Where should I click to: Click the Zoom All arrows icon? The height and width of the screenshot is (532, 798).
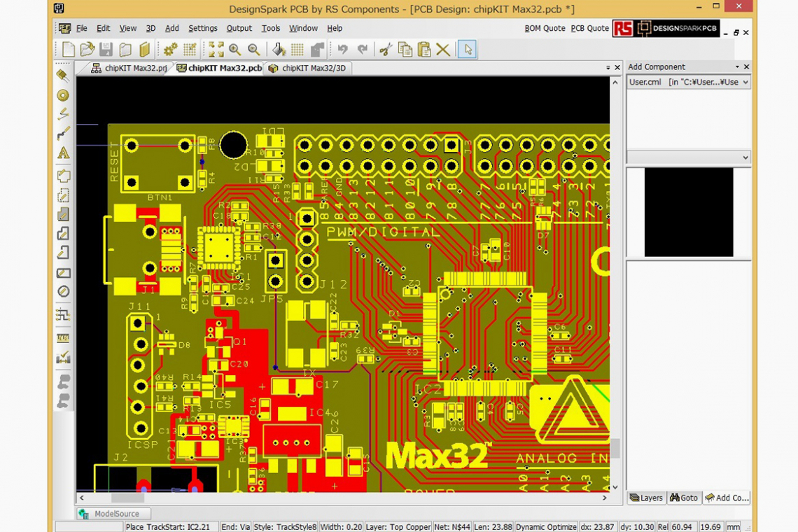point(216,50)
